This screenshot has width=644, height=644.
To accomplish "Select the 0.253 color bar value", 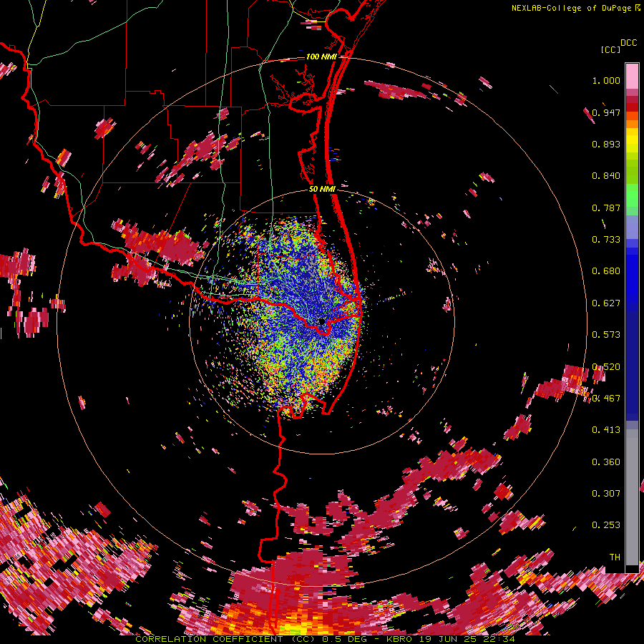I will point(606,525).
